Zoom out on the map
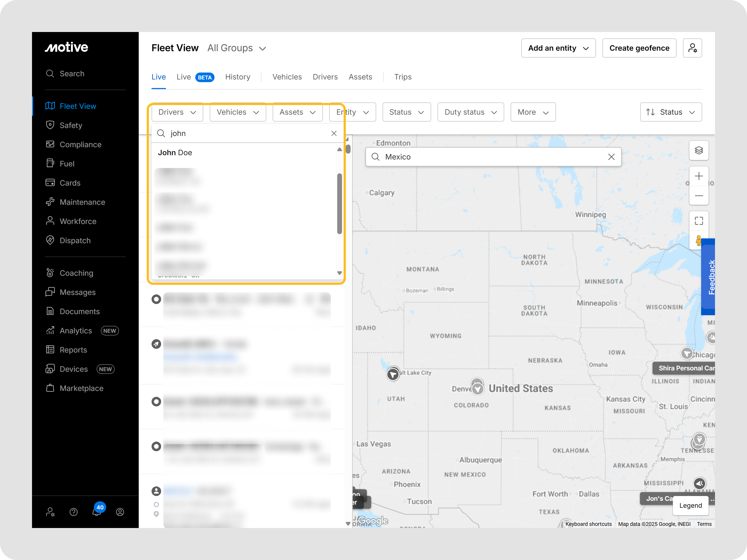The height and width of the screenshot is (560, 747). point(698,196)
